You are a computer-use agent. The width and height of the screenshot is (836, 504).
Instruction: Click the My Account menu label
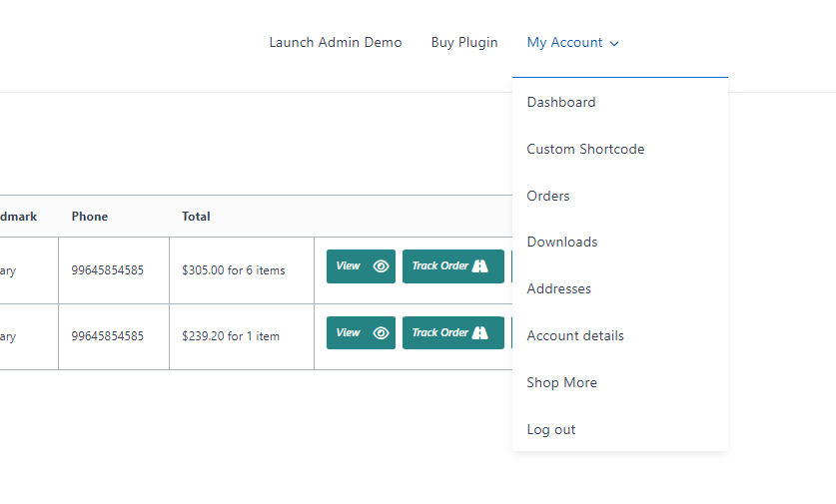coord(564,43)
